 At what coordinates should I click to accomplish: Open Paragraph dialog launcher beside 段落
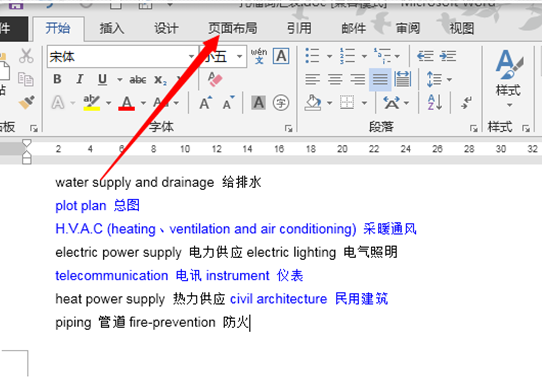(x=474, y=128)
